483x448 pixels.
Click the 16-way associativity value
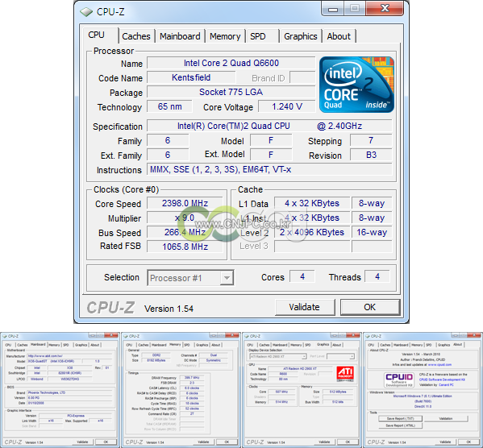pos(372,232)
